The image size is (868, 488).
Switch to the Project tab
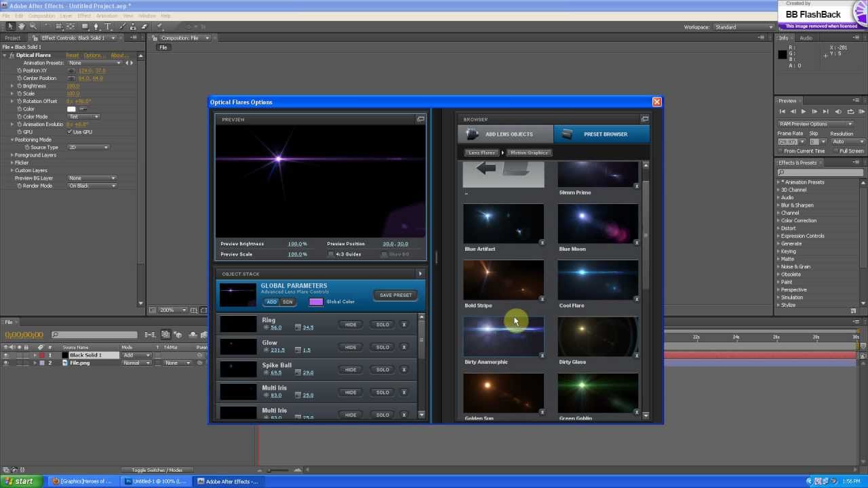(x=12, y=38)
